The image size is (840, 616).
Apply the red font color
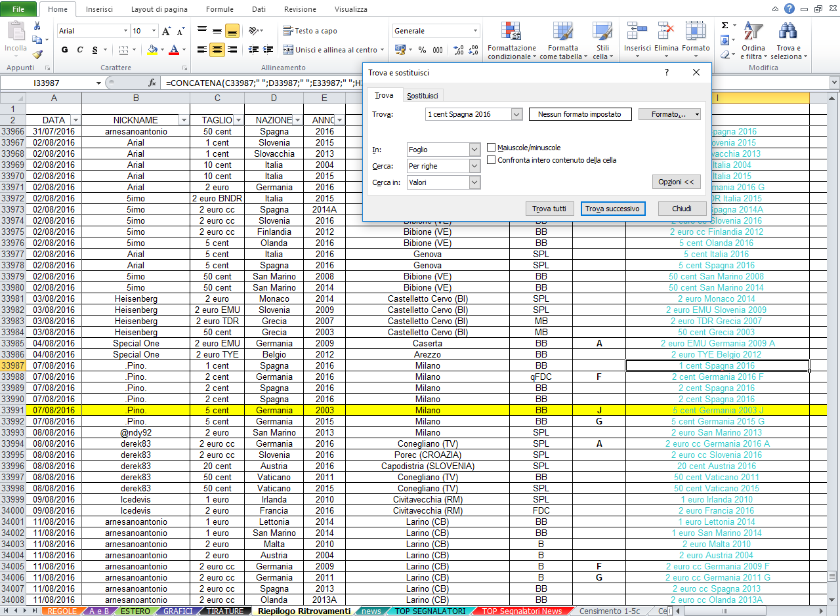pyautogui.click(x=174, y=50)
